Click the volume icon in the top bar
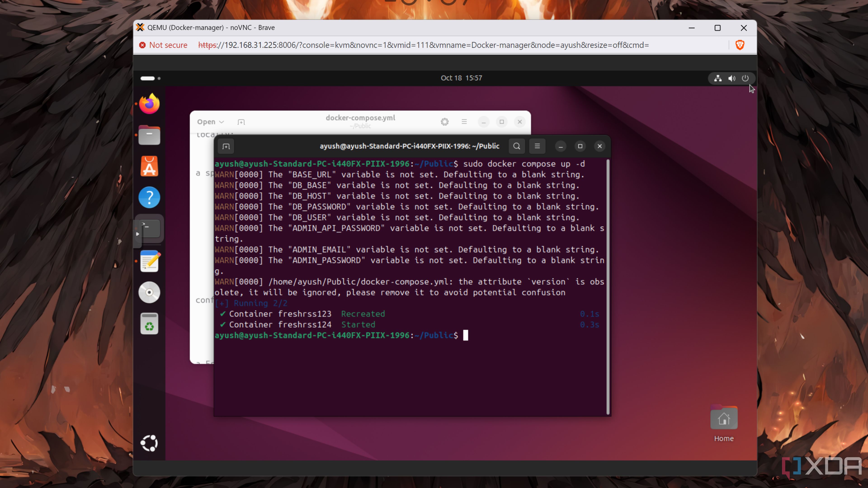868x488 pixels. (x=731, y=78)
